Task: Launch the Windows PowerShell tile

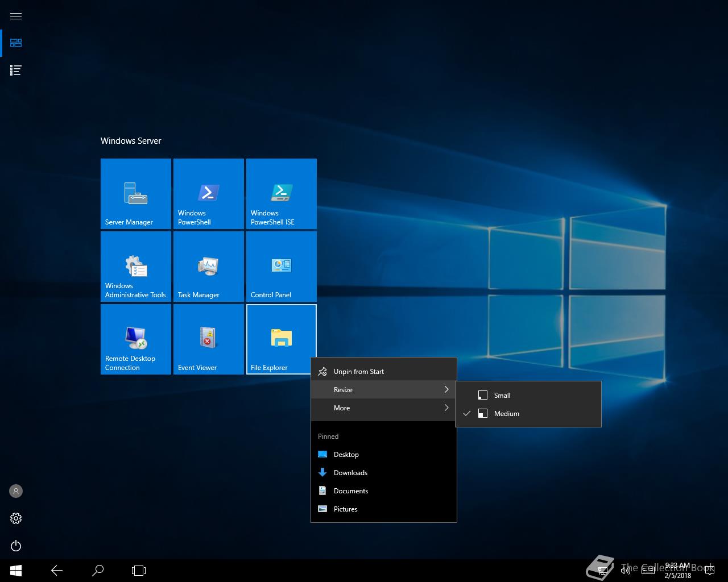Action: [209, 194]
